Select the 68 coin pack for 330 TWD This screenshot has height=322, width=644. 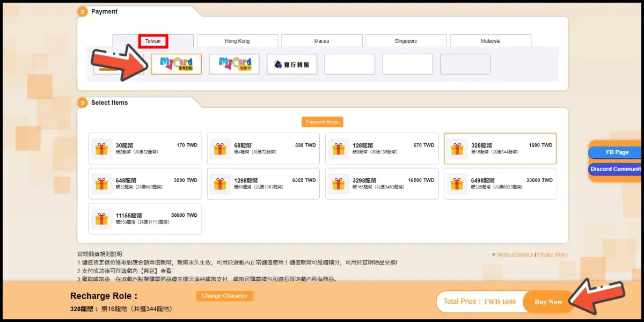(x=263, y=149)
